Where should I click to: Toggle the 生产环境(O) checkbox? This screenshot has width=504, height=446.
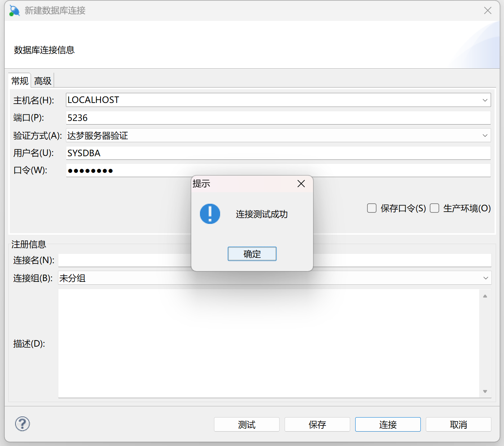434,208
